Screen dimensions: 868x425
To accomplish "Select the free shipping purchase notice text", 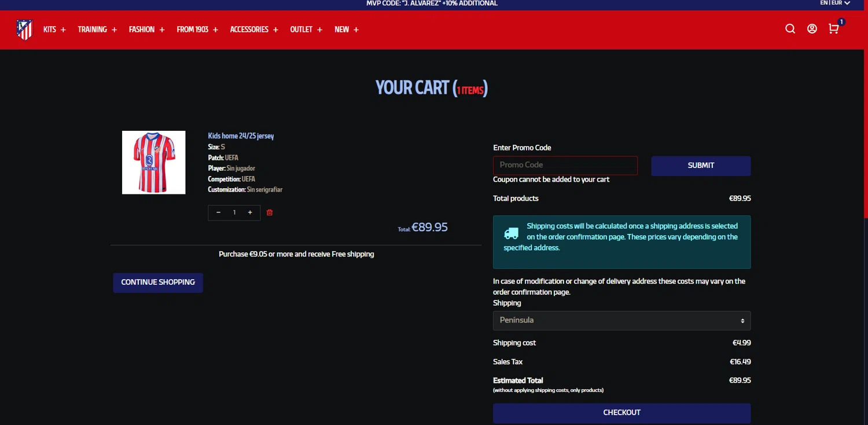I will (x=296, y=254).
